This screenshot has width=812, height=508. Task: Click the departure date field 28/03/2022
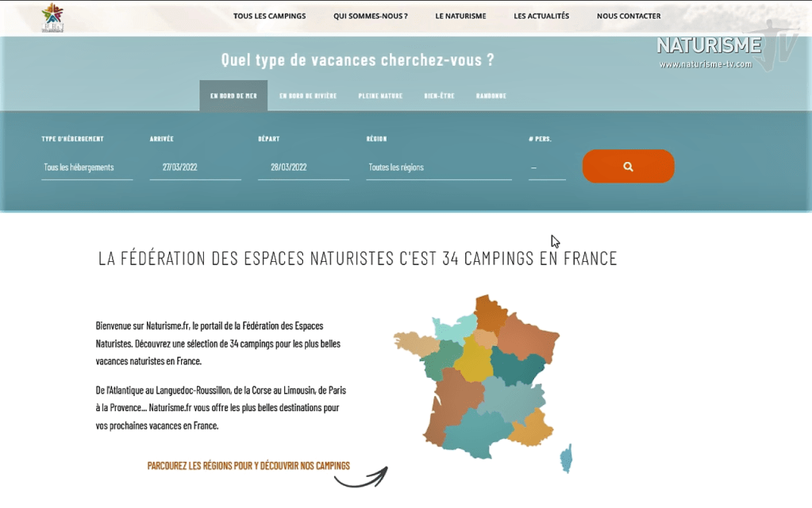(303, 167)
